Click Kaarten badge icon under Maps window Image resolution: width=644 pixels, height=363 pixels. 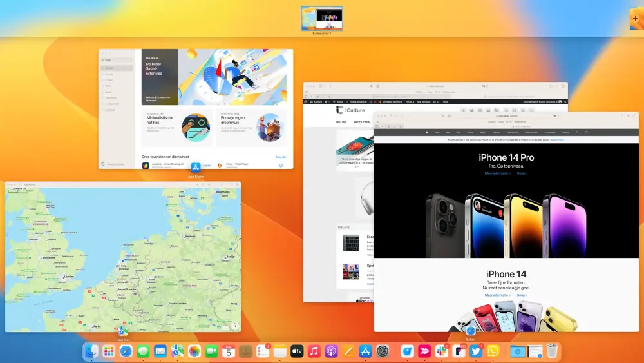point(122,331)
